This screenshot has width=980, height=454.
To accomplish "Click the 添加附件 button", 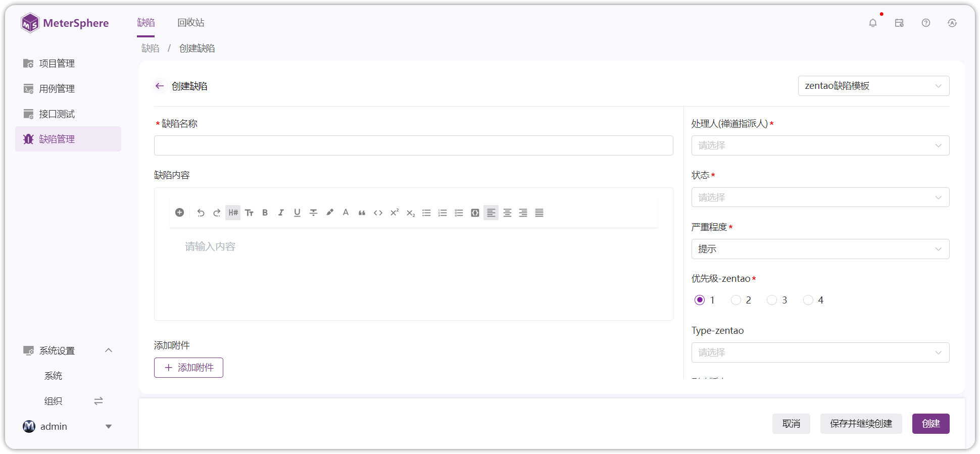I will 188,368.
